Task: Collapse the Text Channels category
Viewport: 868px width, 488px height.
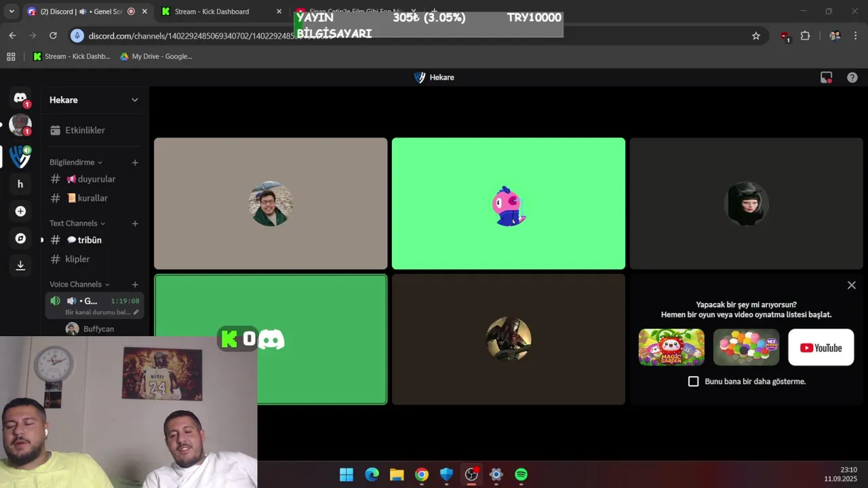Action: (77, 224)
